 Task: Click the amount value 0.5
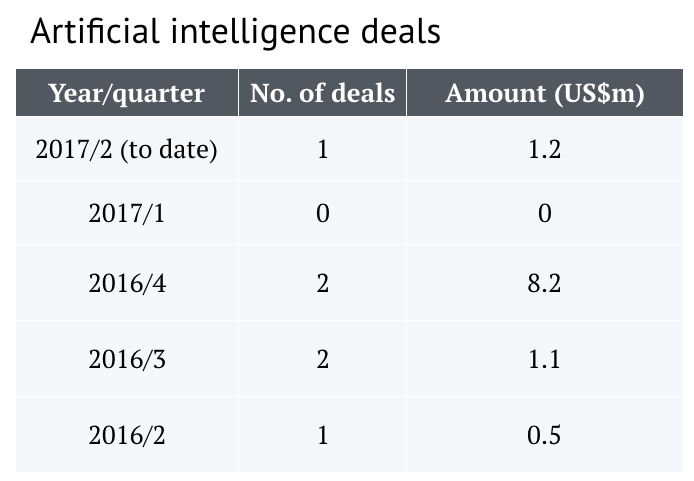click(x=545, y=435)
